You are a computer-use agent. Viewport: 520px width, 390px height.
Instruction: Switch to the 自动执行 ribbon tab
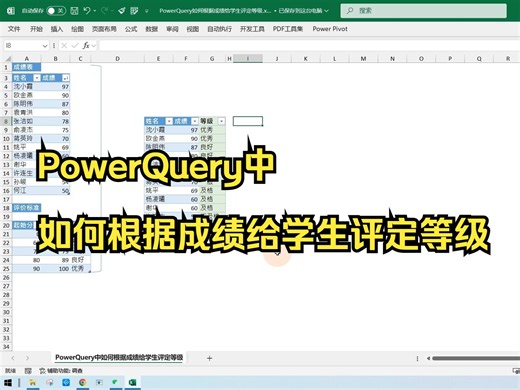click(x=219, y=29)
